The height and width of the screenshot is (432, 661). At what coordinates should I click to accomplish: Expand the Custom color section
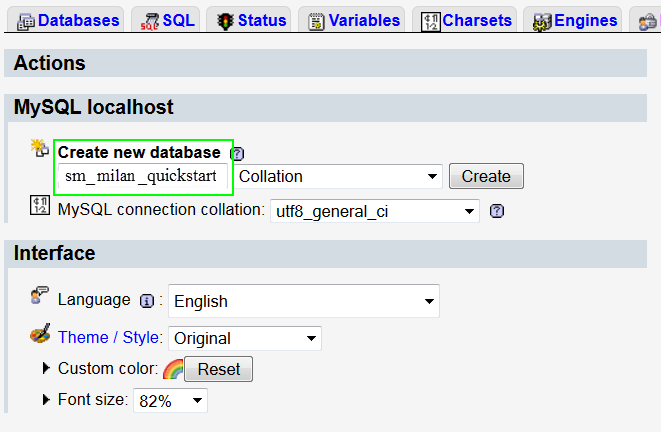(46, 368)
